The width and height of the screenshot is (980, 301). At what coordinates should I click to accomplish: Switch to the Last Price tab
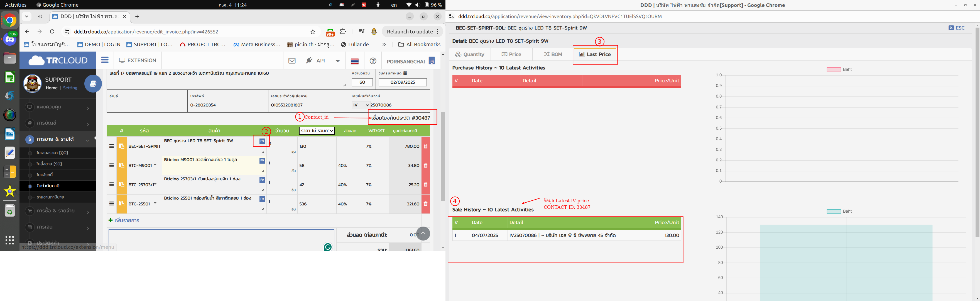point(595,54)
